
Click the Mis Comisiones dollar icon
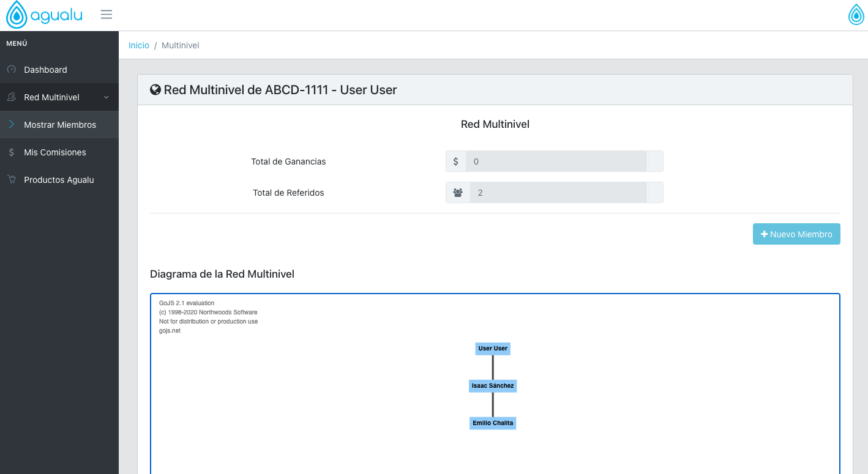(12, 152)
